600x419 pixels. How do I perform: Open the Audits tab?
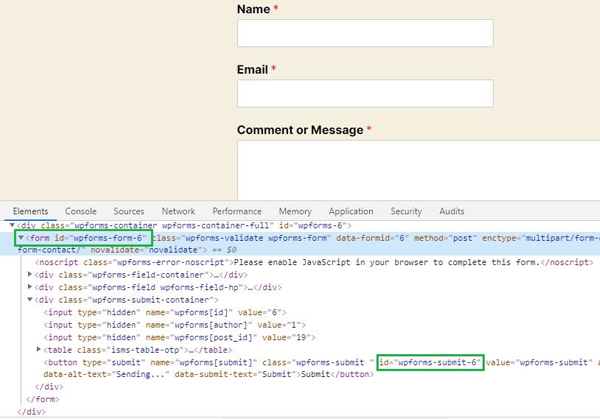point(452,211)
